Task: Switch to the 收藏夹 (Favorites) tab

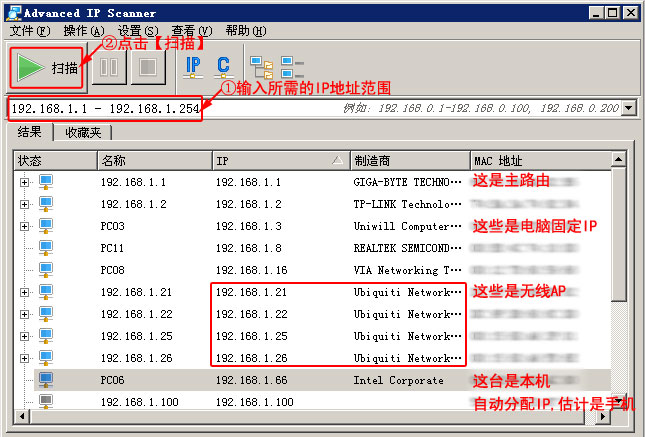Action: pyautogui.click(x=83, y=132)
